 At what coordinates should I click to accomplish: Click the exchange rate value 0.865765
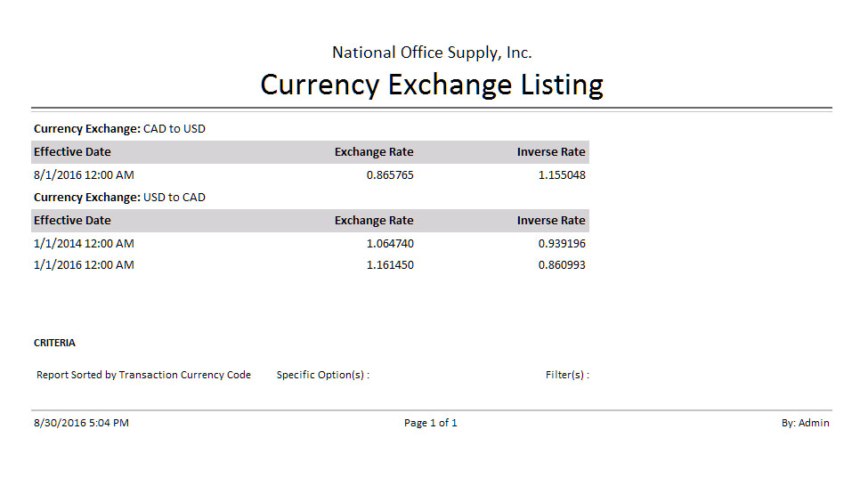pyautogui.click(x=390, y=175)
